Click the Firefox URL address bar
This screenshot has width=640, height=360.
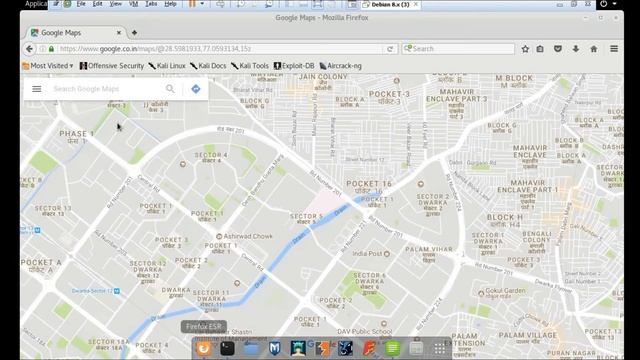click(x=220, y=49)
